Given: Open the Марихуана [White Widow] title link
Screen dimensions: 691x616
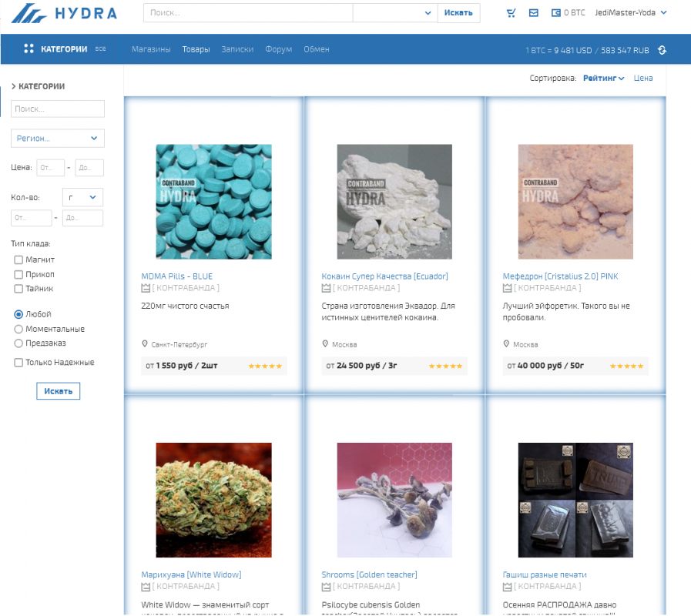Looking at the screenshot, I should pos(191,574).
